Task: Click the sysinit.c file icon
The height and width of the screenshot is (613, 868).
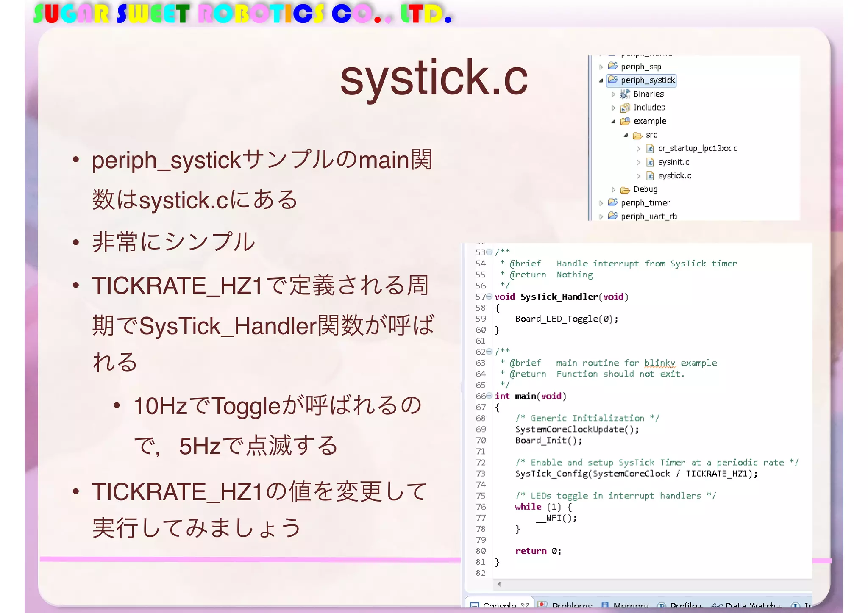Action: [650, 162]
